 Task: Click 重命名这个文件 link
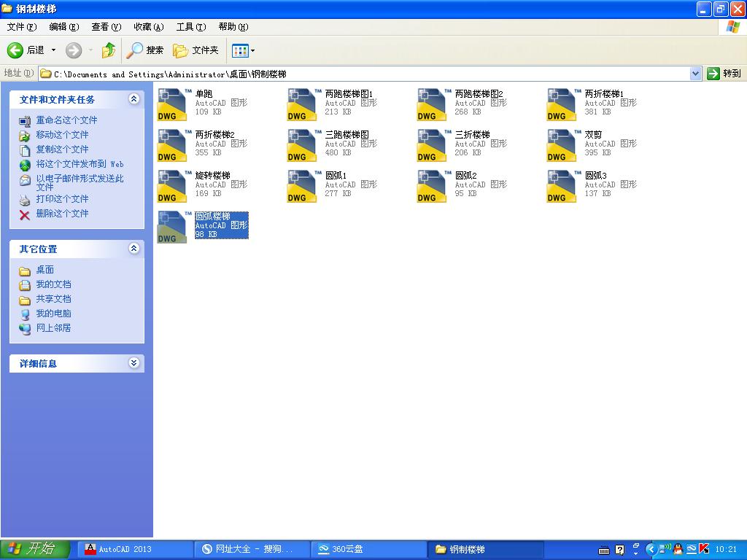point(66,120)
